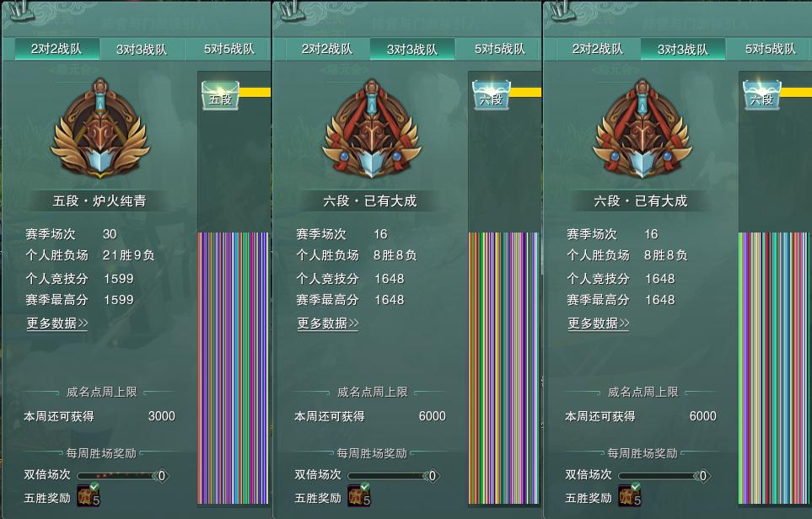Image resolution: width=812 pixels, height=519 pixels.
Task: Click the 五段·炉火纯青 rank emblem
Action: tap(100, 128)
